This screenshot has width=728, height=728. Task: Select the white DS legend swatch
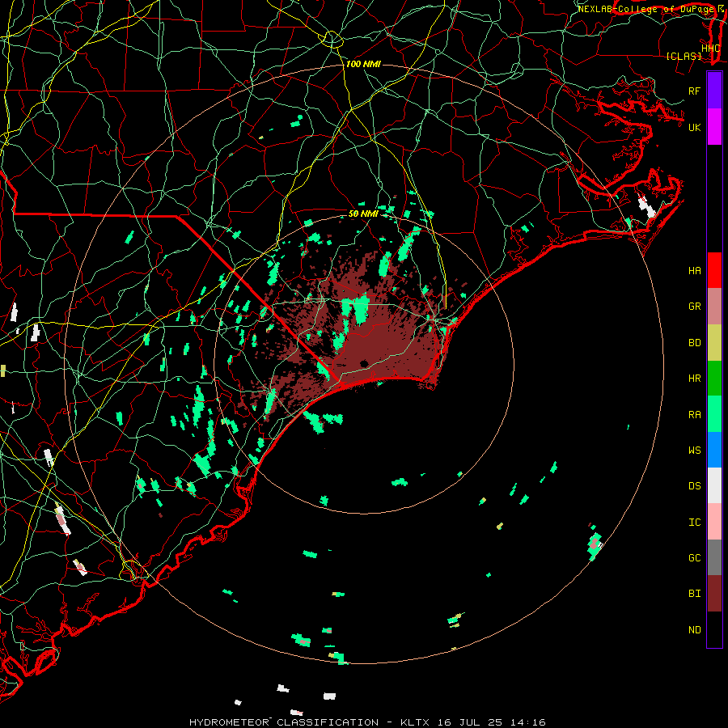(714, 485)
